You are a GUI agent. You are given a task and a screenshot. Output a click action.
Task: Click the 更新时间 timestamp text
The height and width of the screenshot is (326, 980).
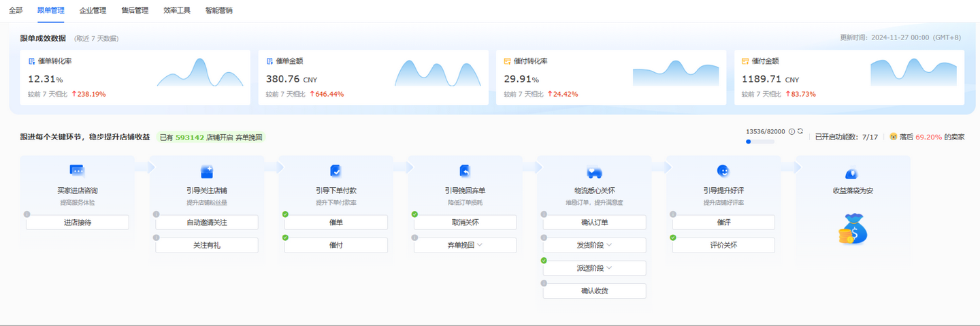[x=900, y=37]
